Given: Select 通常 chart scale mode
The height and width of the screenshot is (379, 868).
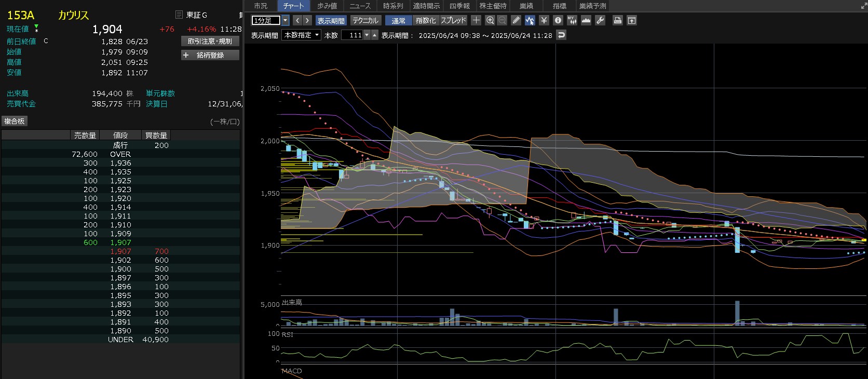Looking at the screenshot, I should click(399, 20).
